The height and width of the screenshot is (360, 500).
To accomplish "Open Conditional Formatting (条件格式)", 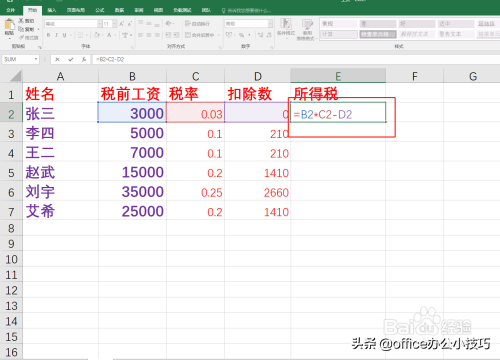I will pos(286,28).
